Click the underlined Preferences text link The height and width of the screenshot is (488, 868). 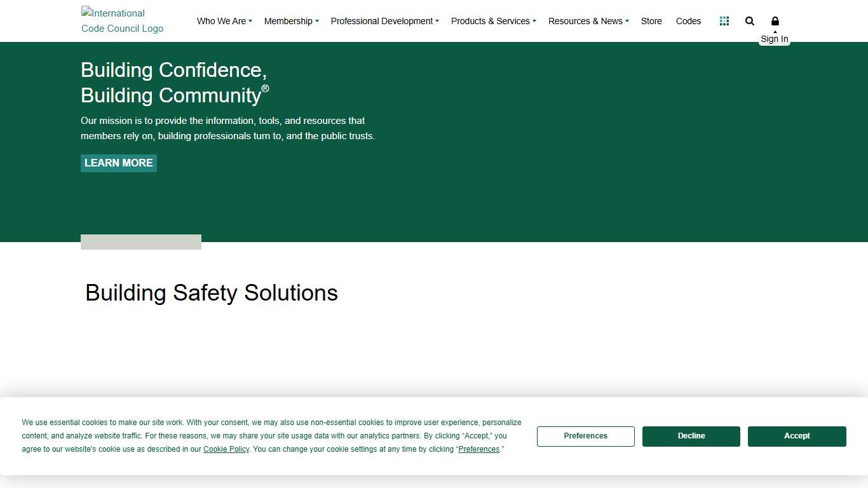(478, 449)
